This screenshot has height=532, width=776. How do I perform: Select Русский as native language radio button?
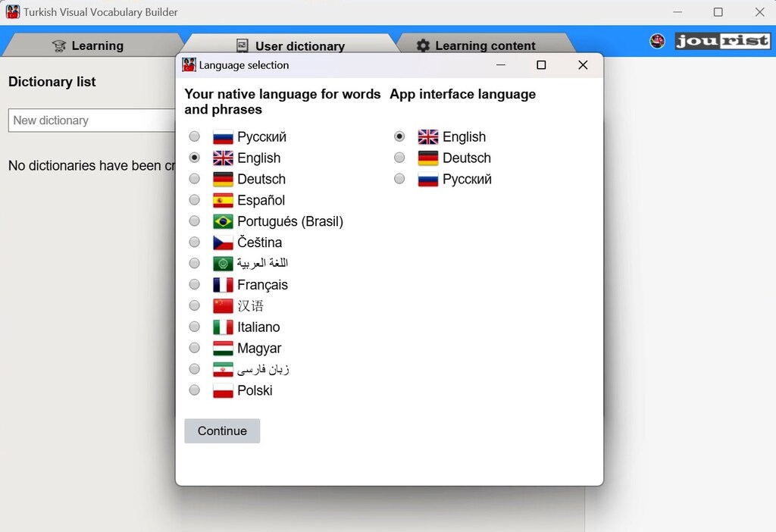(195, 136)
